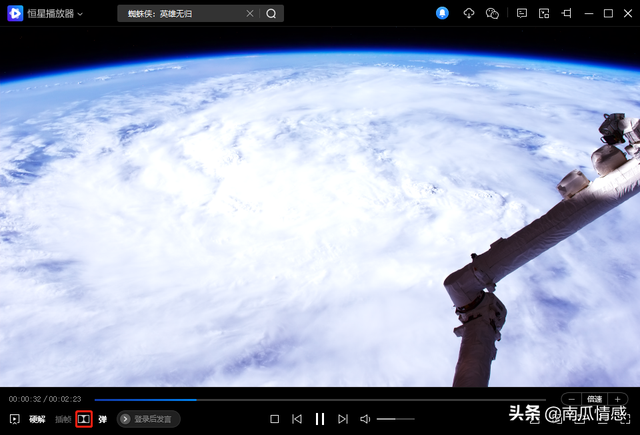Toggle 硬解 hardware decoding
640x435 pixels.
pos(37,419)
